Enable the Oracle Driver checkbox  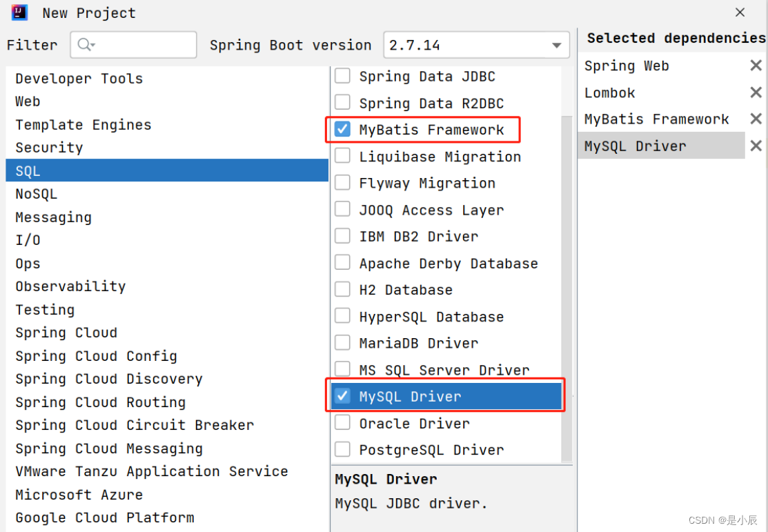(x=342, y=422)
